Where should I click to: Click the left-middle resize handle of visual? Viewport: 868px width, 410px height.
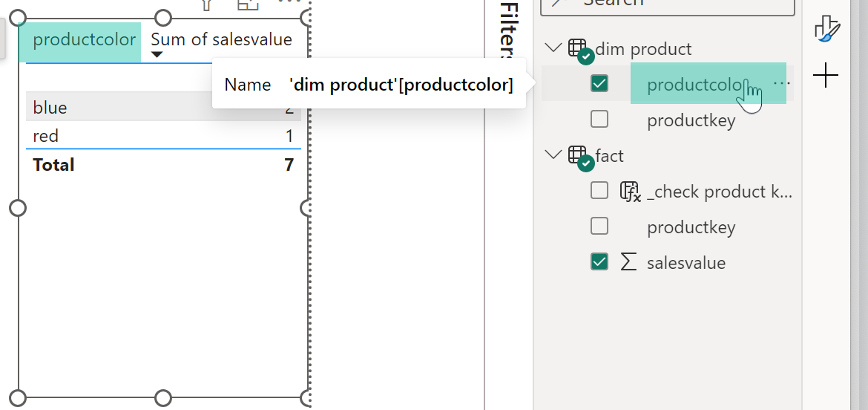(x=19, y=208)
